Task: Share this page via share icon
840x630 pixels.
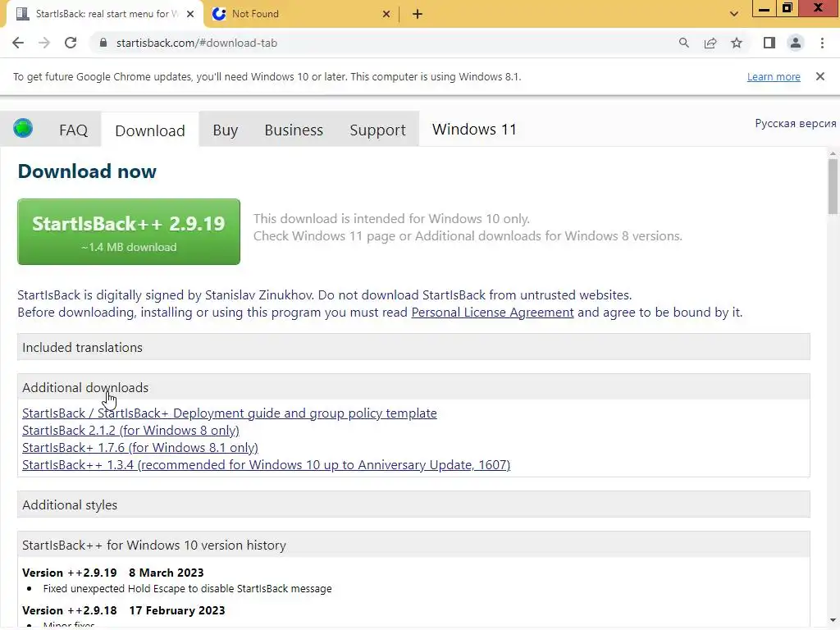Action: coord(710,43)
